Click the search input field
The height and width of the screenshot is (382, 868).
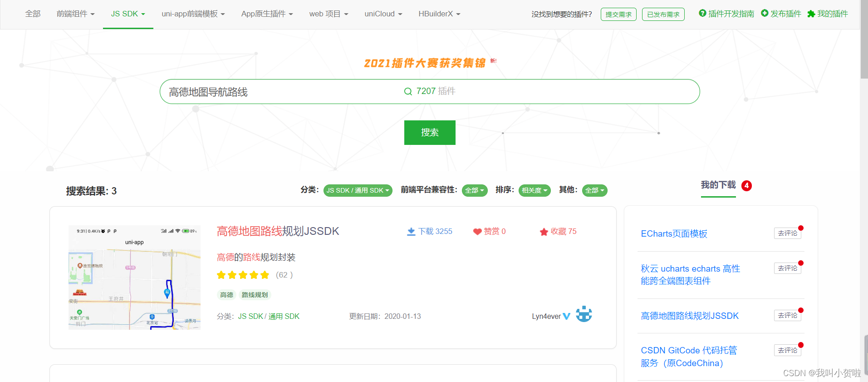430,91
